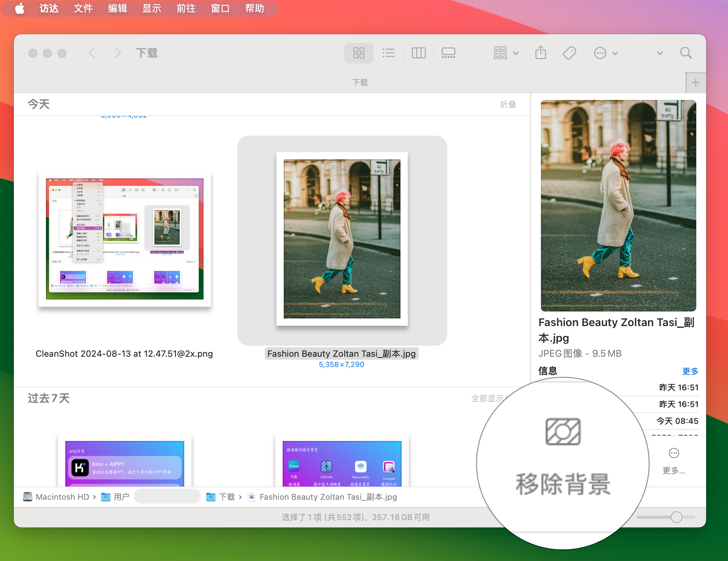728x561 pixels.
Task: Add a new tab with the plus button
Action: [x=695, y=83]
